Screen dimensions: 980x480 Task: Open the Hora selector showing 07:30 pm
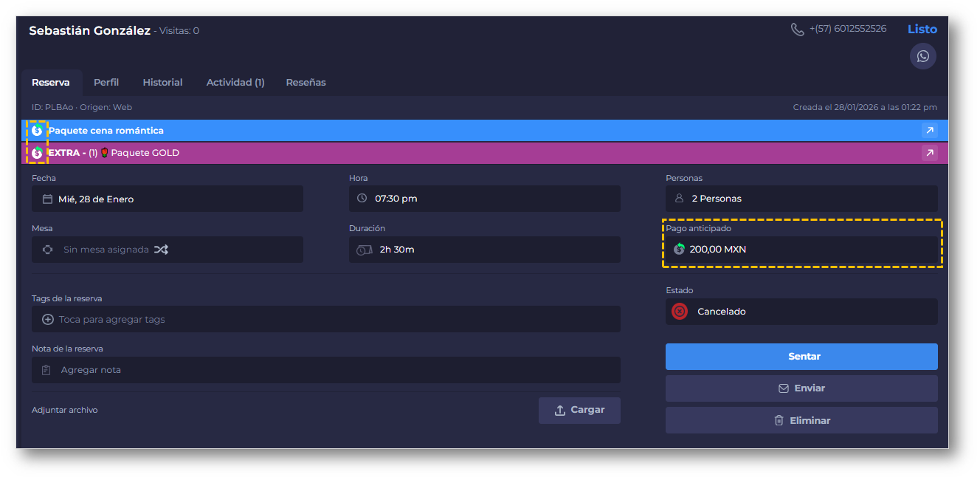pos(485,199)
